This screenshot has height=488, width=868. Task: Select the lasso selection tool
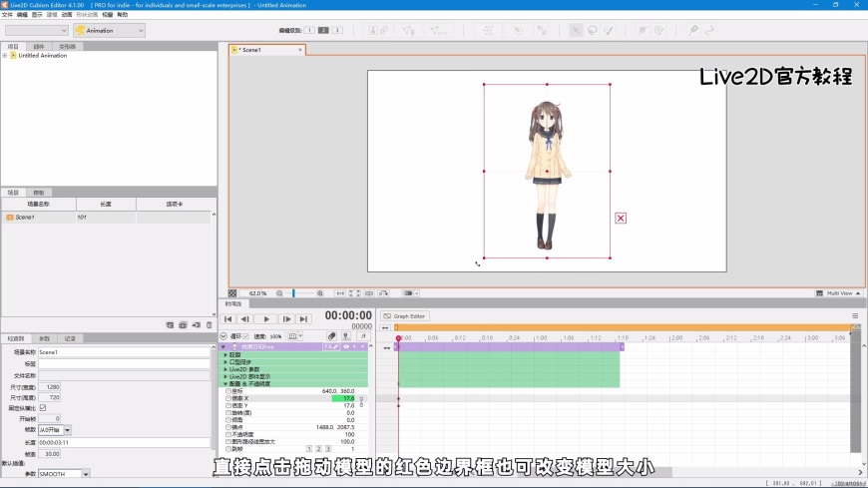(x=593, y=31)
